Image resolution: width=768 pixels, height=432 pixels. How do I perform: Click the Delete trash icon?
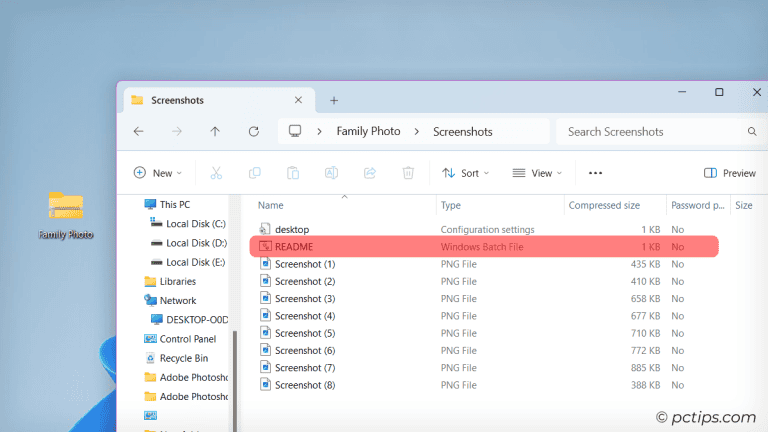[x=408, y=173]
